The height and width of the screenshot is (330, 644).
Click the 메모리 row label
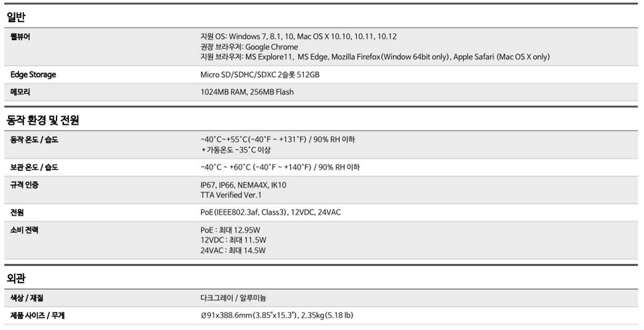pos(20,92)
